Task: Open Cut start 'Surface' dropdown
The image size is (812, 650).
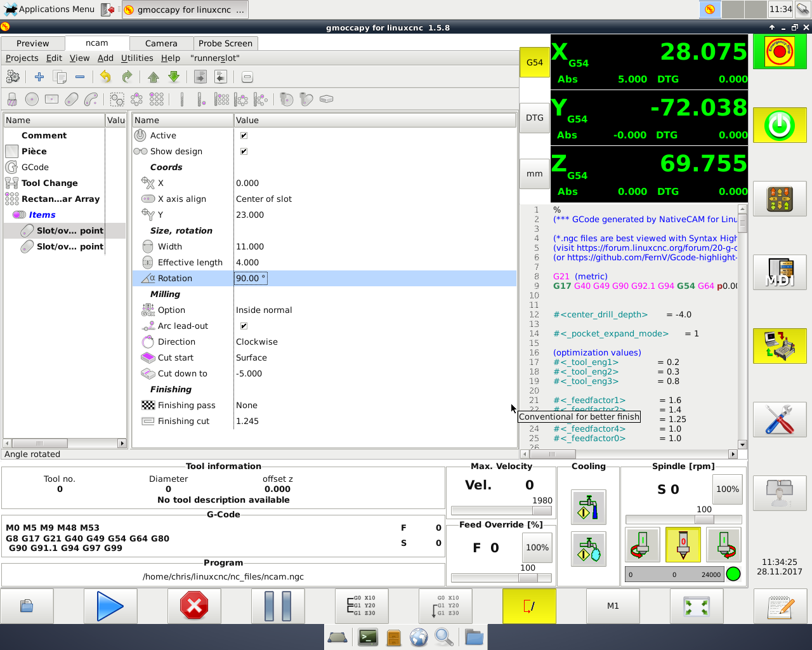Action: pos(375,357)
